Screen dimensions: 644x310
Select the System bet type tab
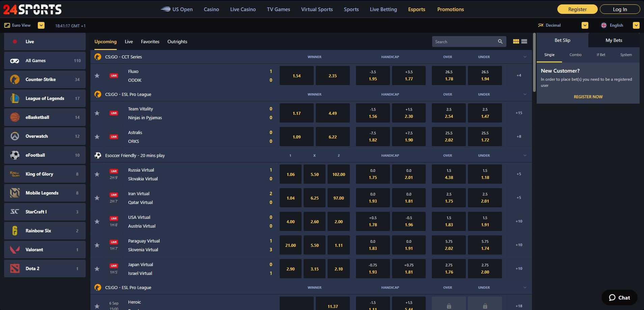click(x=626, y=55)
